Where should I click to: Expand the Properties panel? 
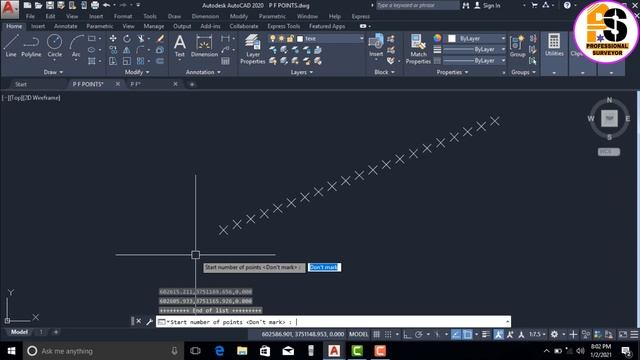452,72
